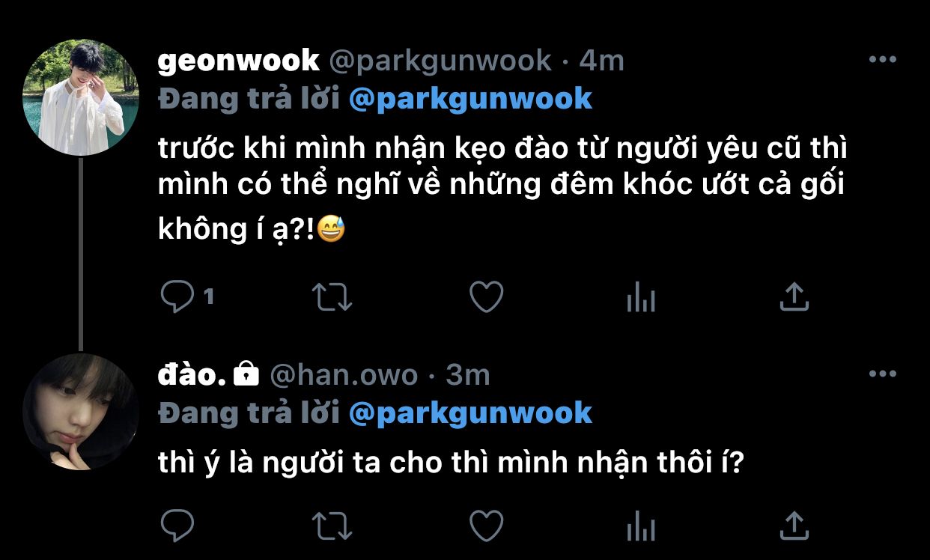This screenshot has height=560, width=930.
Task: Open the geonwook display name
Action: (x=239, y=61)
